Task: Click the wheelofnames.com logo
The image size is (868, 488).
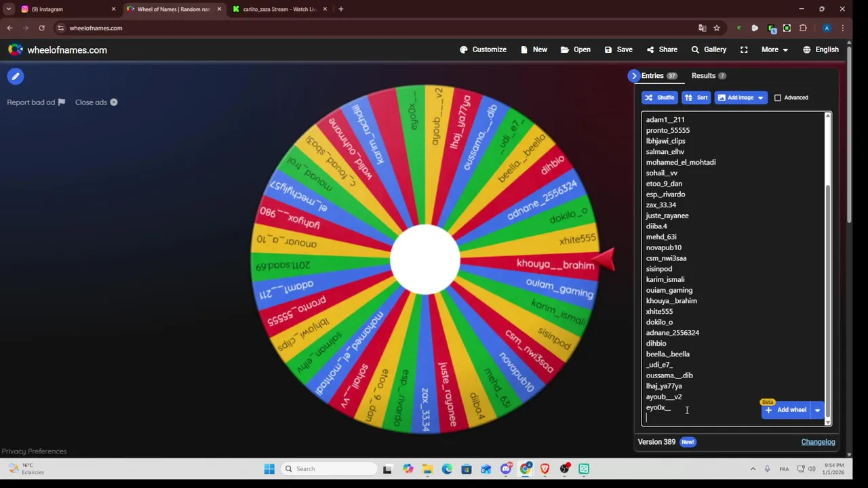Action: pos(58,50)
